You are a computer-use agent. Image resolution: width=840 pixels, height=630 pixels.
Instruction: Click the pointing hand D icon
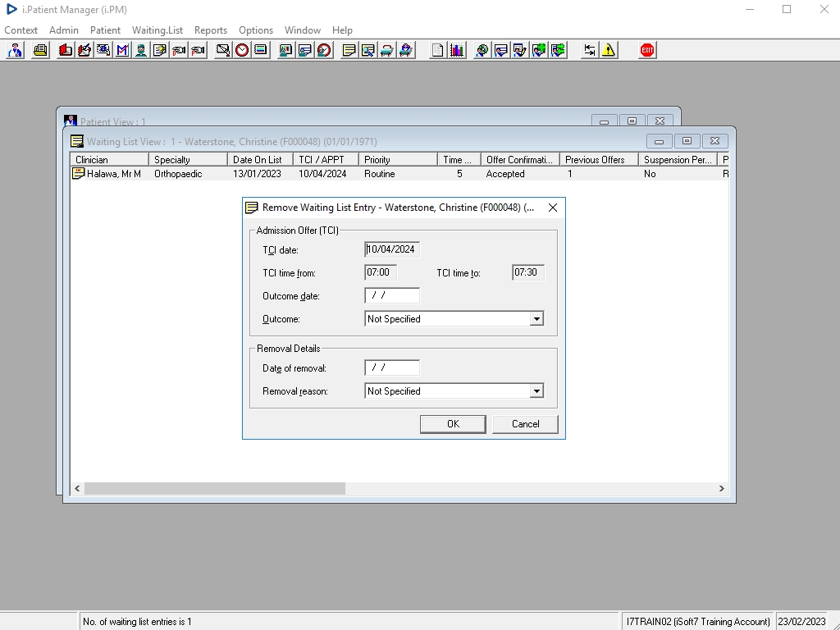click(179, 50)
